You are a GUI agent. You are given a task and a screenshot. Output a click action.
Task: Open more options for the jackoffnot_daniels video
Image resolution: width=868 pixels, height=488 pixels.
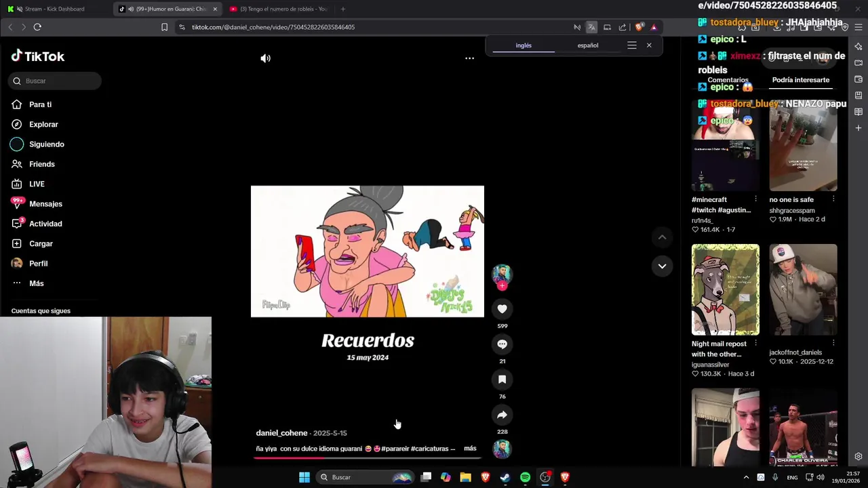[833, 344]
